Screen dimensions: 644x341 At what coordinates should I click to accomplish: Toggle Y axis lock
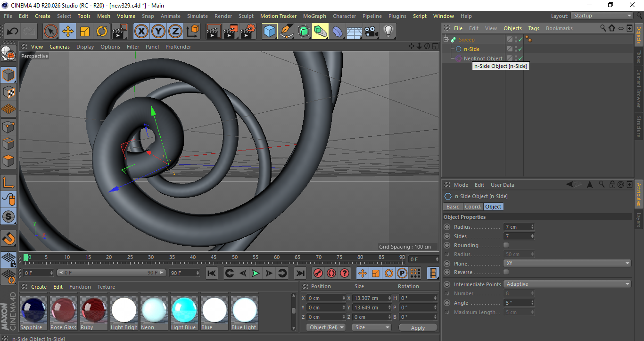click(x=158, y=32)
